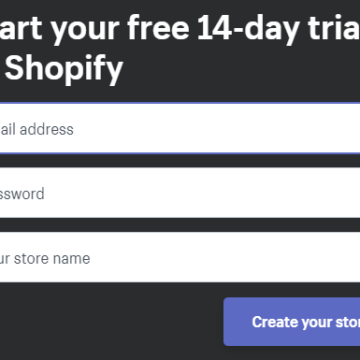This screenshot has width=360, height=360.
Task: Click the Password input field
Action: (x=180, y=193)
